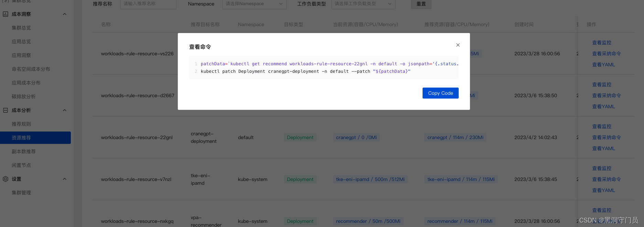Screen dimensions: 644x227
Task: Click 查看监控 for workloads-rule-resource-22gnl
Action: [602, 126]
